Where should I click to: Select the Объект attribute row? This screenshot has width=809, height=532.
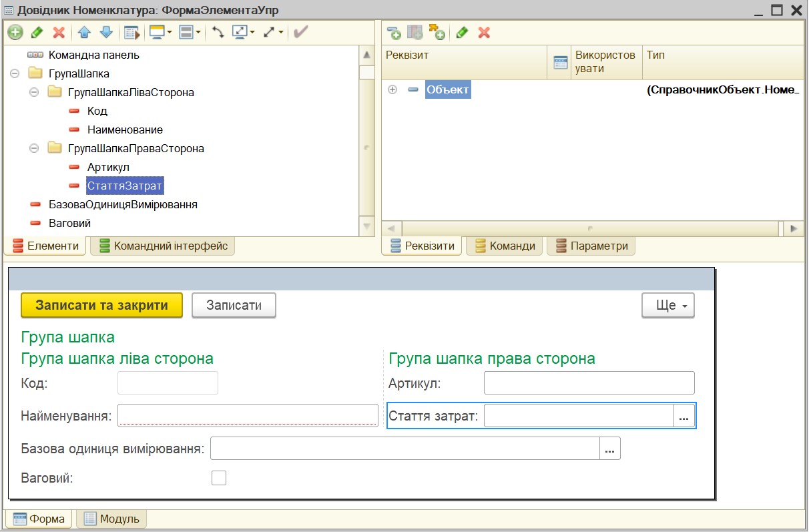click(448, 89)
